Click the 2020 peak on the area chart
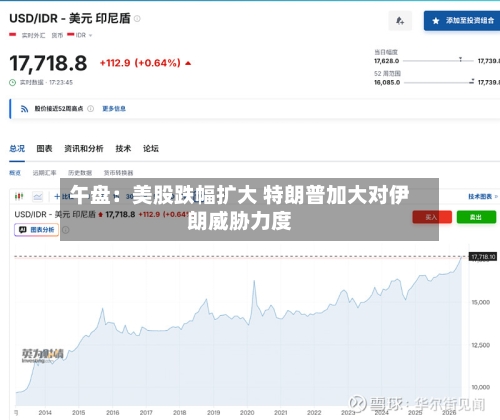 [x=254, y=281]
